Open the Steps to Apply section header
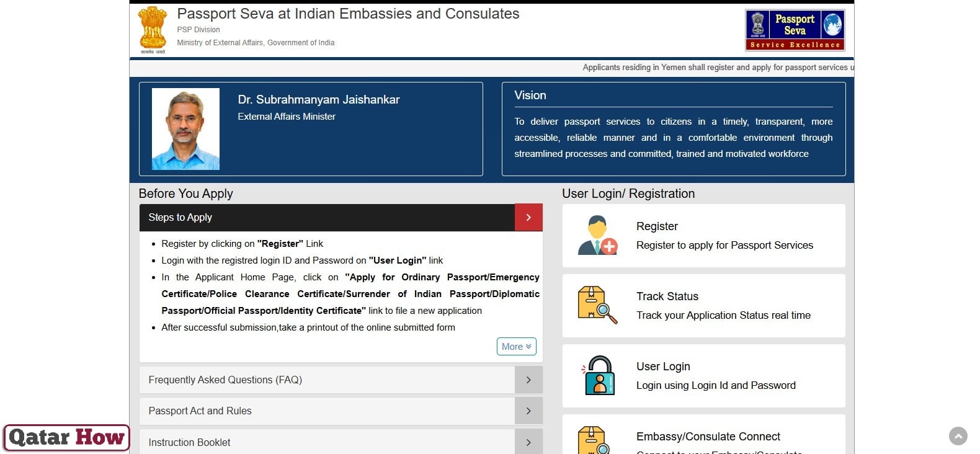Screen dimensions: 980x454 pos(341,218)
